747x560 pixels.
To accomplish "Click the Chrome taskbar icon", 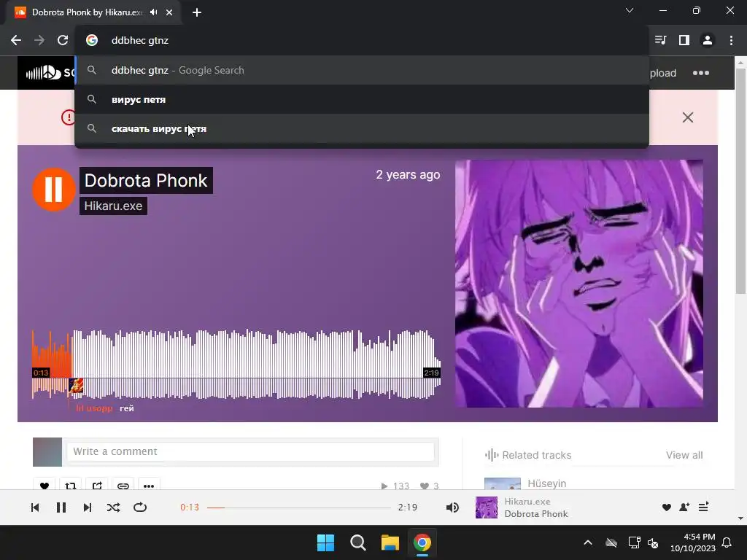I will pyautogui.click(x=422, y=542).
